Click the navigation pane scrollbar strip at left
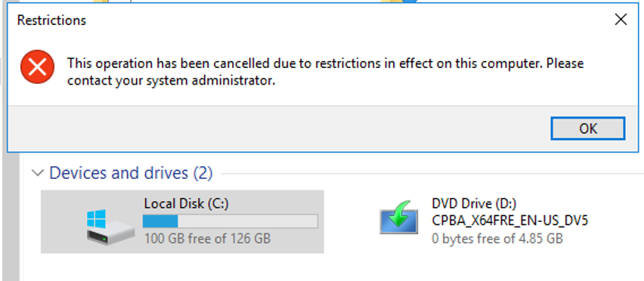 [13, 217]
